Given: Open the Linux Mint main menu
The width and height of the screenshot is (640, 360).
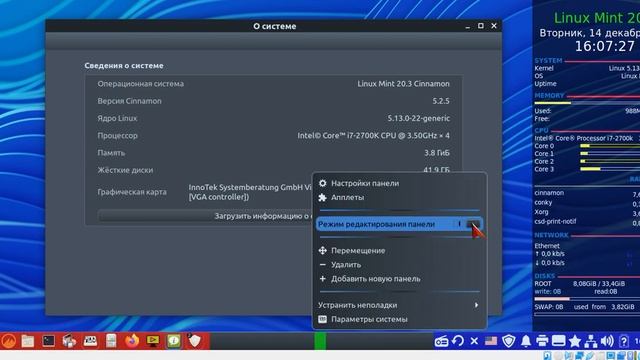Looking at the screenshot, I should coord(9,341).
